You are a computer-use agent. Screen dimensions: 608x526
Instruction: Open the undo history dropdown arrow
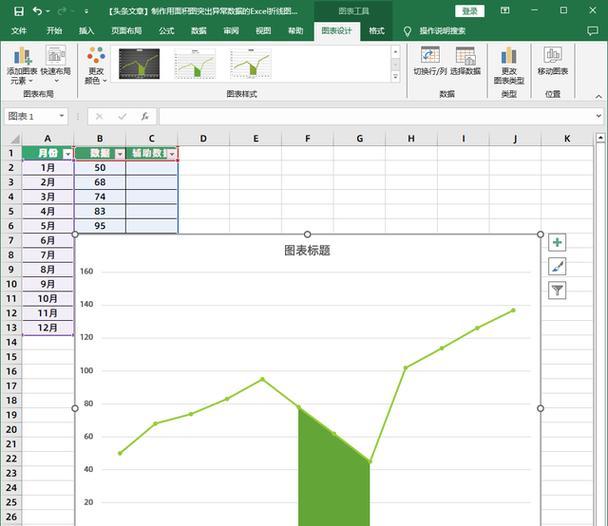[48, 12]
